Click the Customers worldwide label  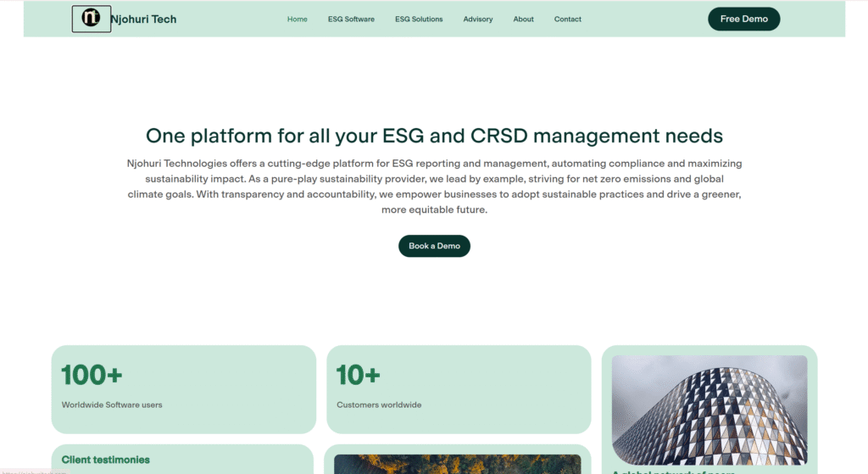click(x=379, y=404)
